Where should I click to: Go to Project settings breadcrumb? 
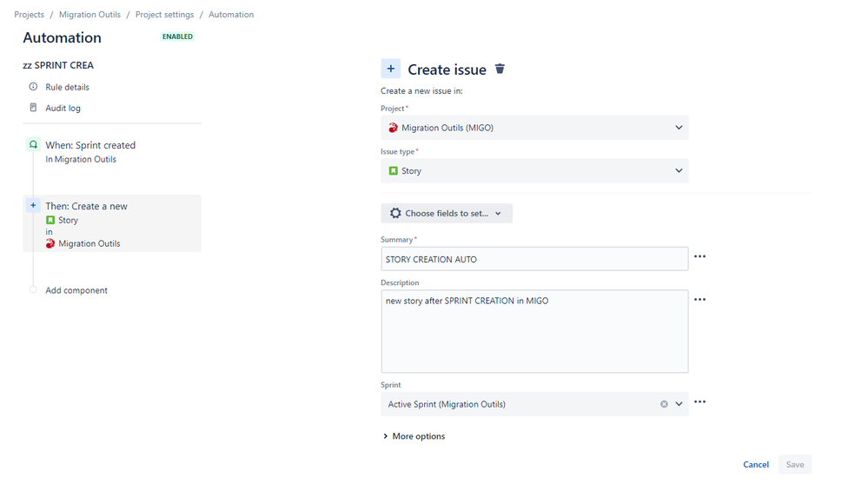164,15
